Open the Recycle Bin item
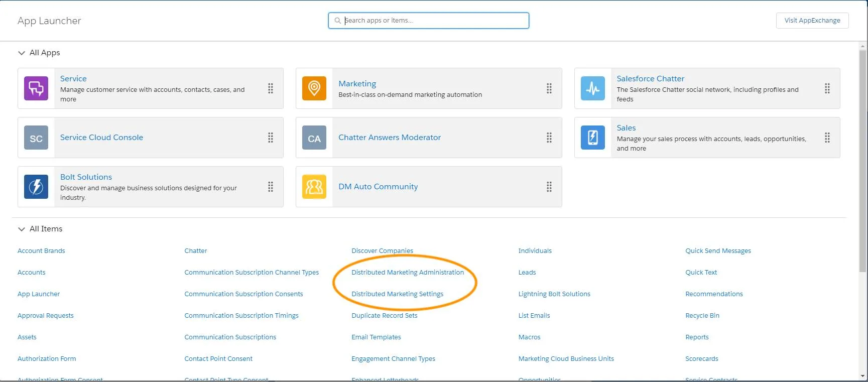Viewport: 868px width, 382px height. 702,316
